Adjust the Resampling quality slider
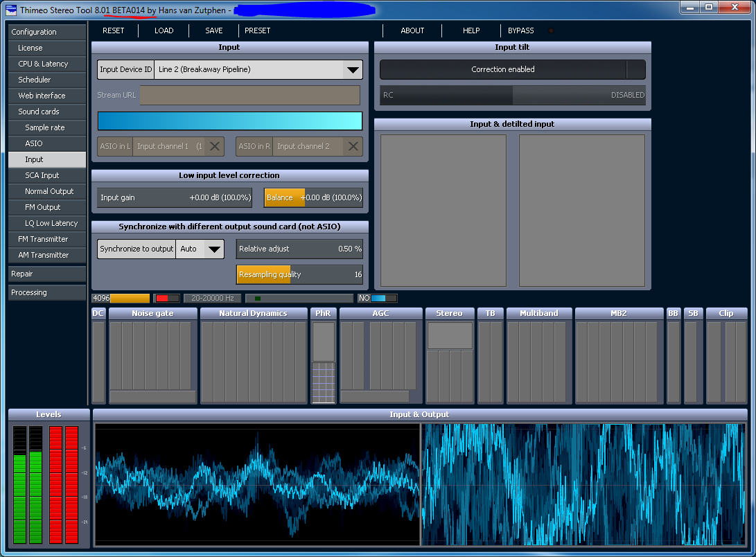Image resolution: width=756 pixels, height=557 pixels. [299, 274]
